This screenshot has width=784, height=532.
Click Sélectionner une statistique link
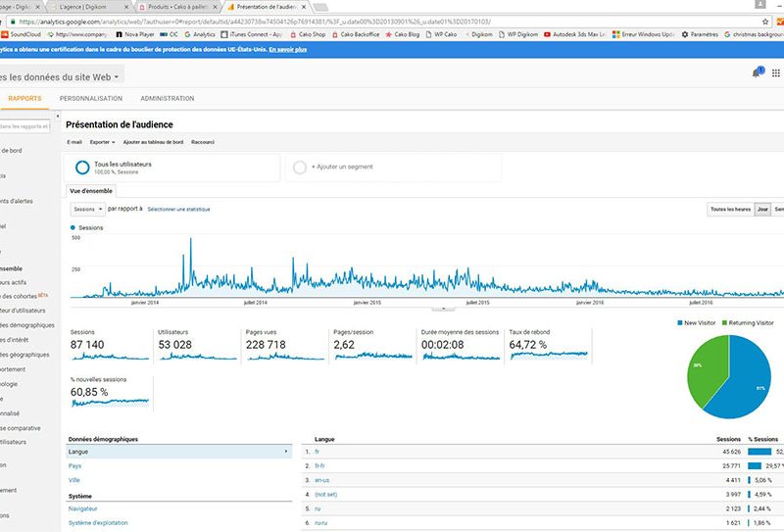click(x=178, y=210)
